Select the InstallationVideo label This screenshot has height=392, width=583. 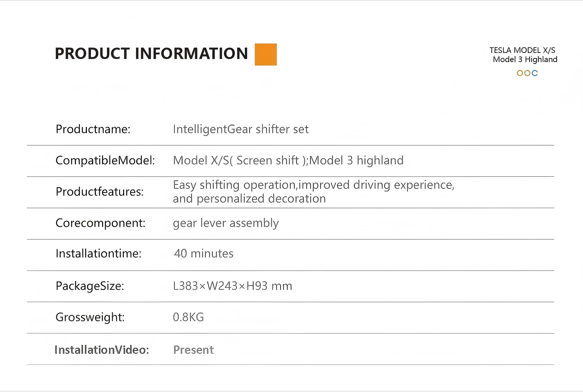(x=102, y=350)
